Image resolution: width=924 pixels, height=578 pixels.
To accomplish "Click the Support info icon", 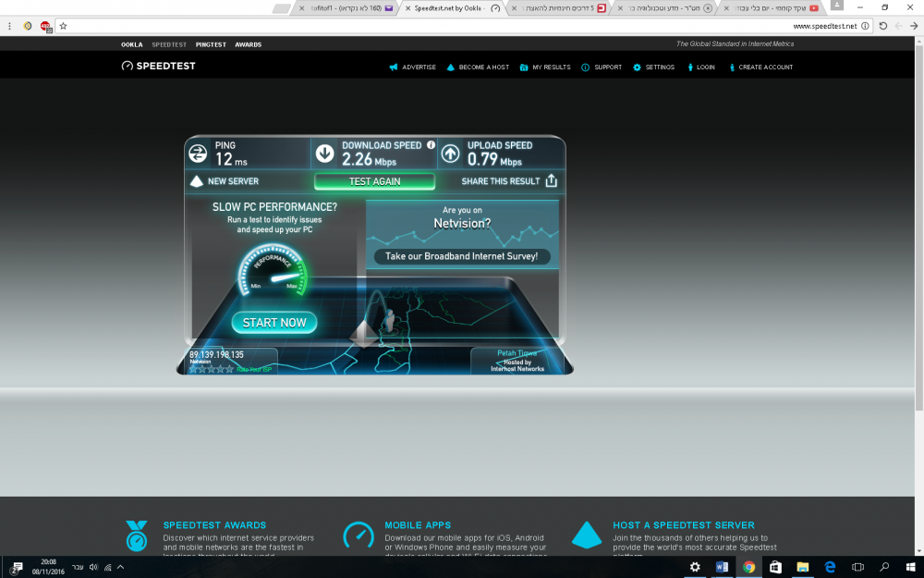I will click(x=585, y=68).
